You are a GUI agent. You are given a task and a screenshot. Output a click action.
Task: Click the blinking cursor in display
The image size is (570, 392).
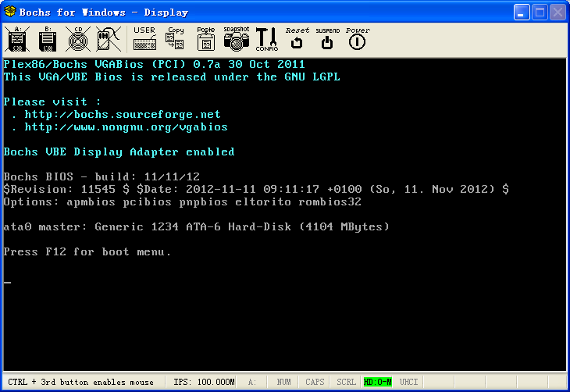[x=7, y=282]
